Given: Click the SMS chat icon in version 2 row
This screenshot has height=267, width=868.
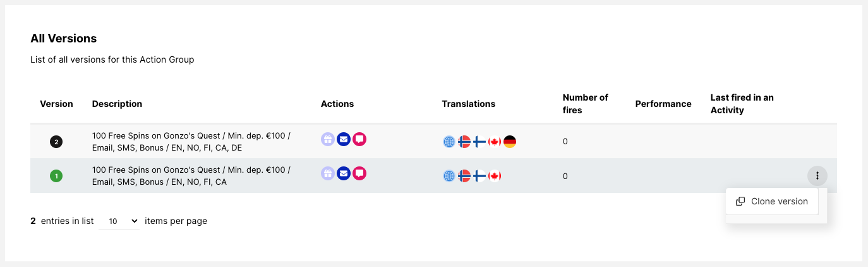Looking at the screenshot, I should pos(359,139).
